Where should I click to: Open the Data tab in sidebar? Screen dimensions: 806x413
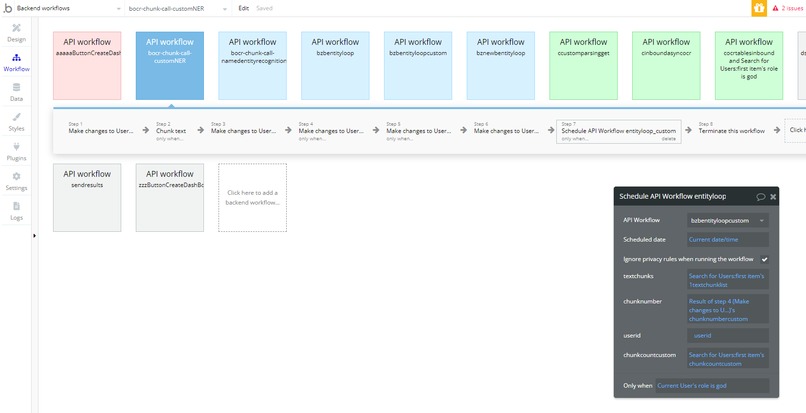(x=16, y=92)
